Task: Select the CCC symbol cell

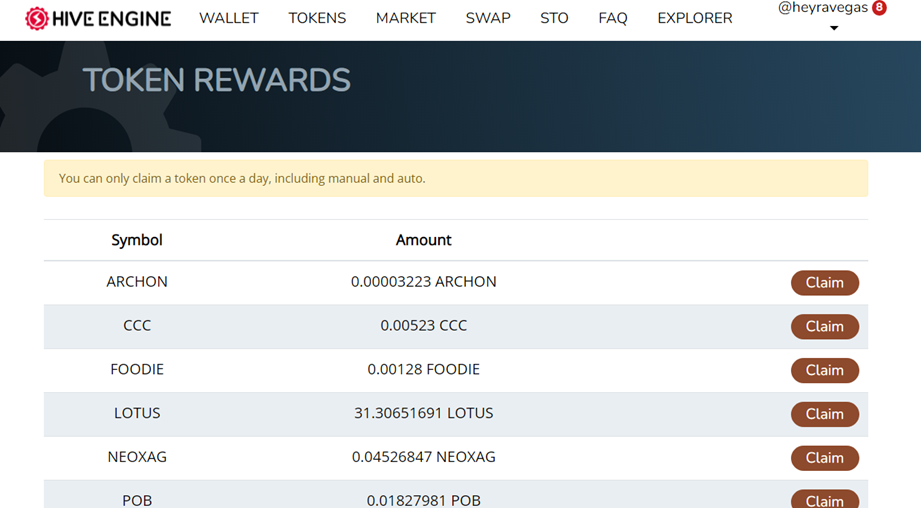Action: coord(137,325)
